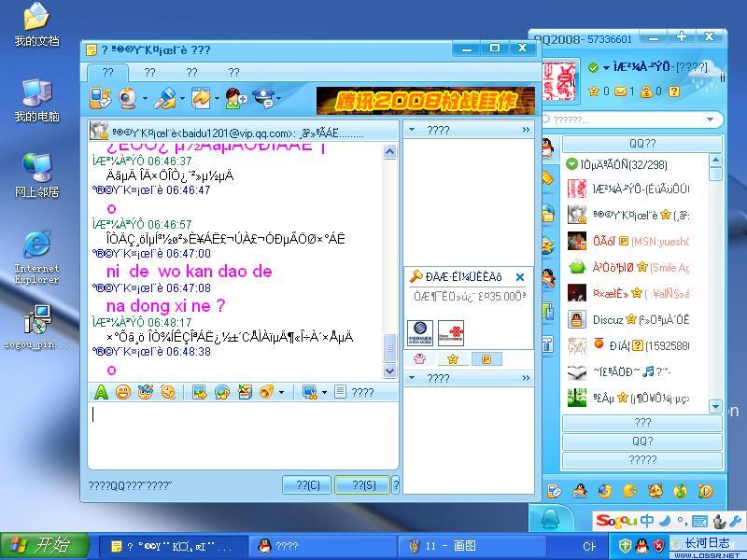Screen dimensions: 747x560
Task: Open the message history document icon
Action: (340, 392)
